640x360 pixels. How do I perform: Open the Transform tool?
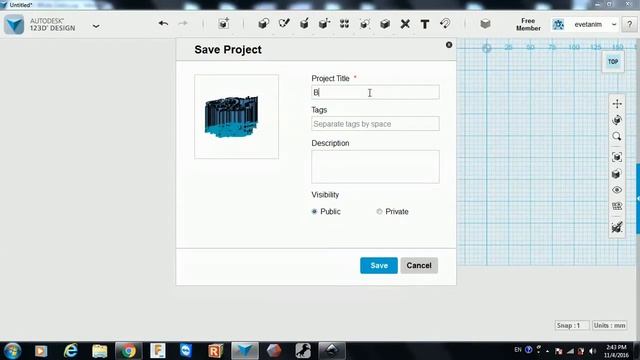point(223,24)
